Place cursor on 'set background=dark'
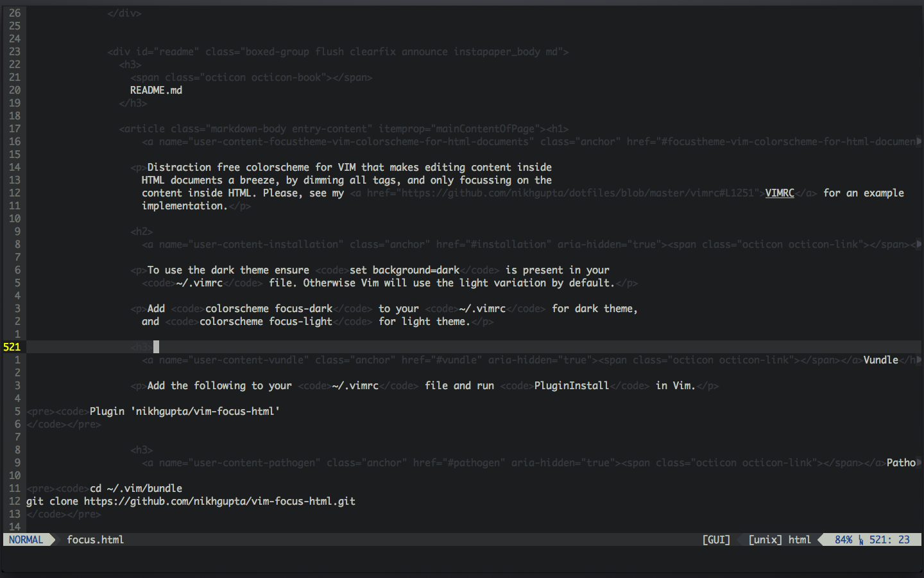The height and width of the screenshot is (578, 924). (x=404, y=270)
